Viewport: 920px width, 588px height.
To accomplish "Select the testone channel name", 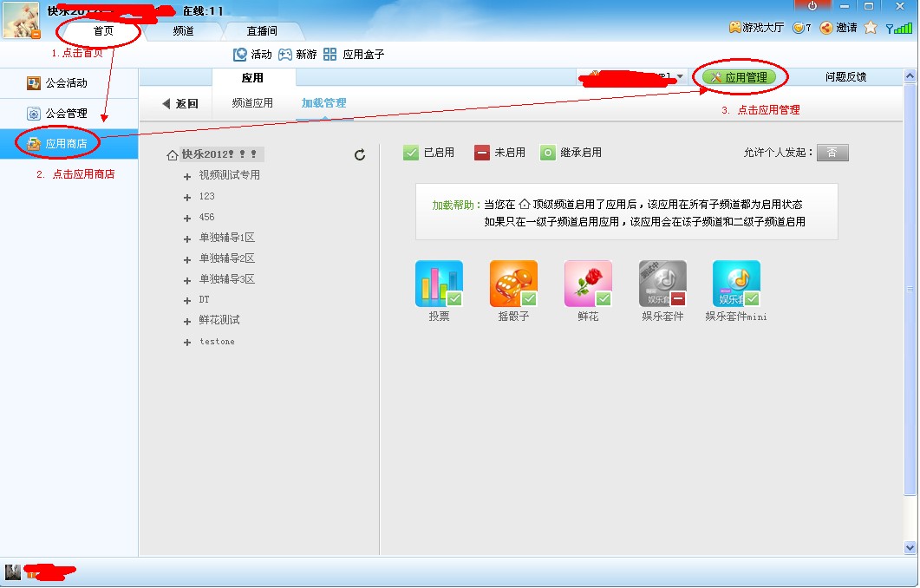I will tap(217, 342).
